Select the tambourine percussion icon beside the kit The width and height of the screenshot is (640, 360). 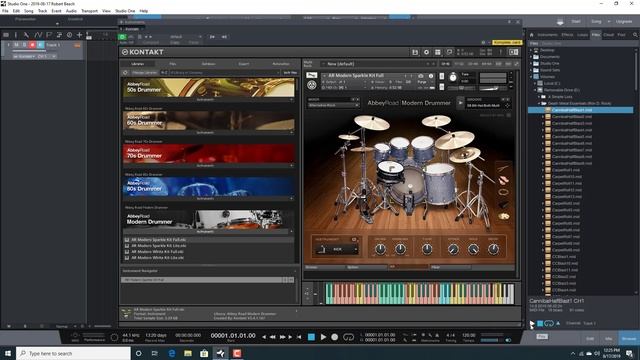(503, 191)
